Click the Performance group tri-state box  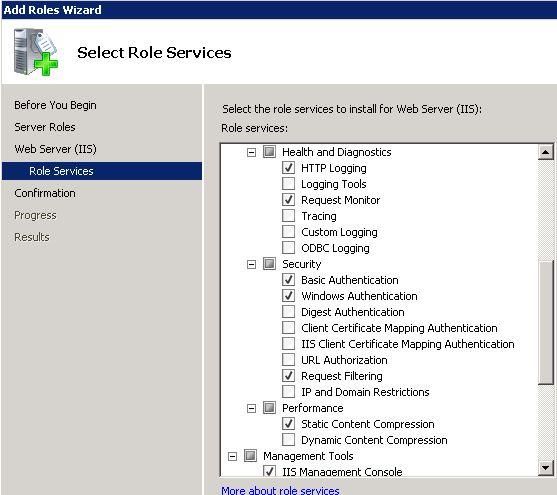tap(269, 408)
